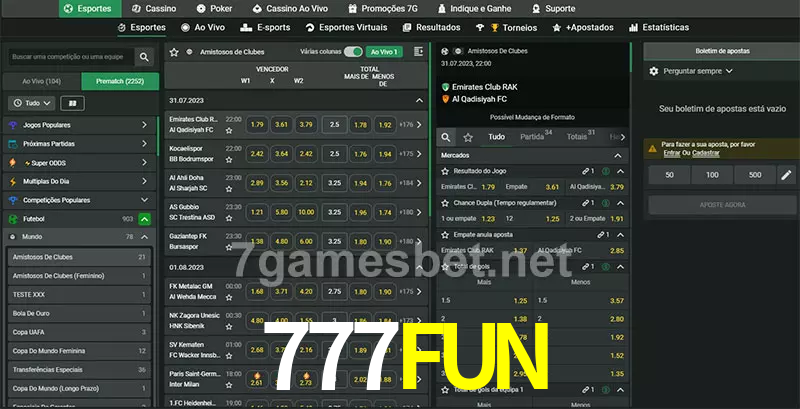Collapse the 31.07.2023 date group
Viewport: 800px width, 409px height.
point(419,101)
